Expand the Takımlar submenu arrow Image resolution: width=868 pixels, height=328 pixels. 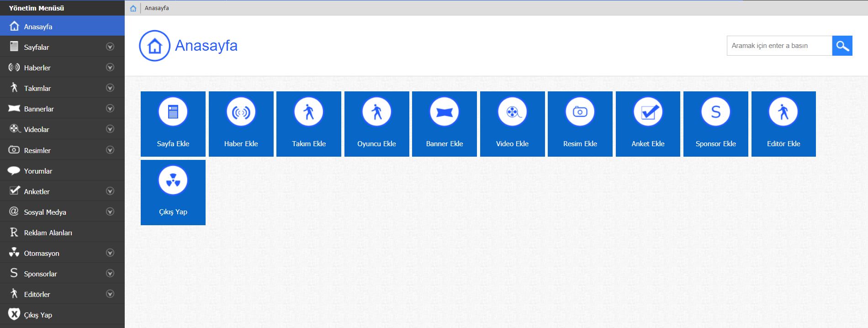pyautogui.click(x=110, y=88)
